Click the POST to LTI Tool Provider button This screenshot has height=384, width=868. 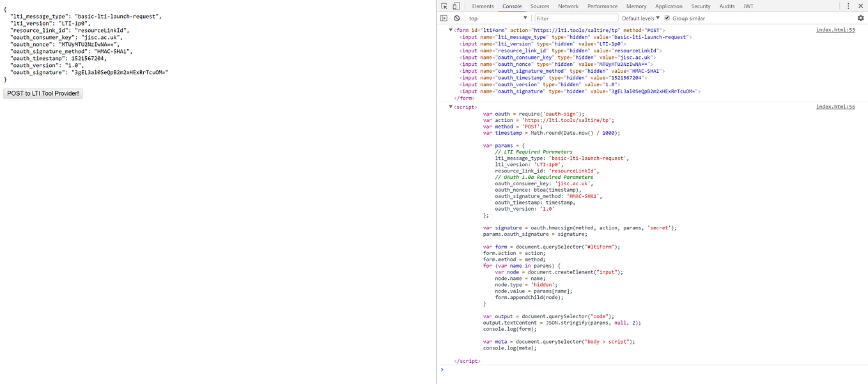[x=42, y=93]
